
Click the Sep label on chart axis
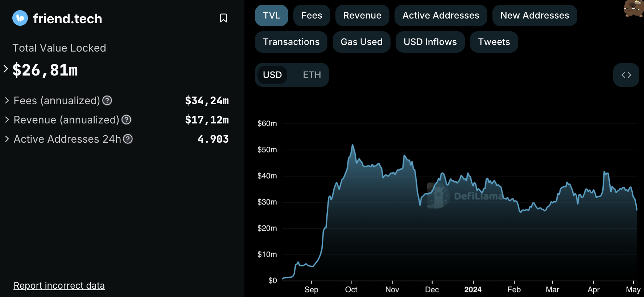pos(311,289)
